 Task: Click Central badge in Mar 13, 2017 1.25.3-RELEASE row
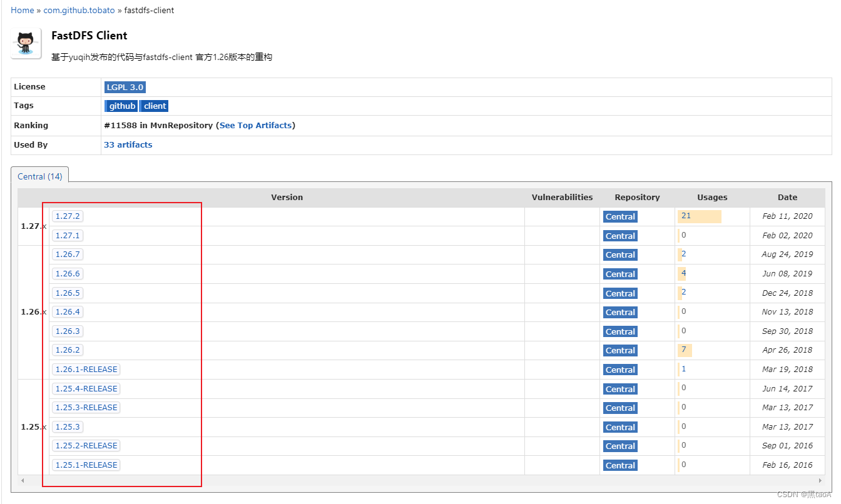click(620, 408)
